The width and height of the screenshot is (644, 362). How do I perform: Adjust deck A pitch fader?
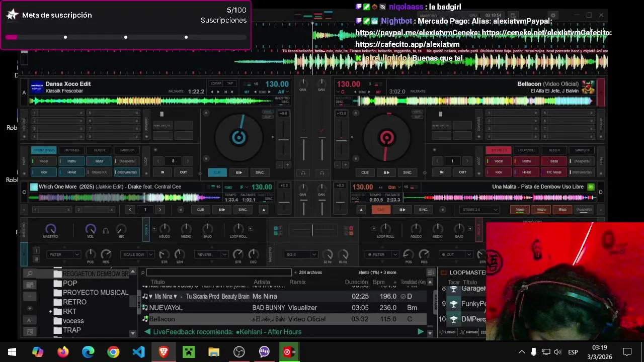coord(284,141)
